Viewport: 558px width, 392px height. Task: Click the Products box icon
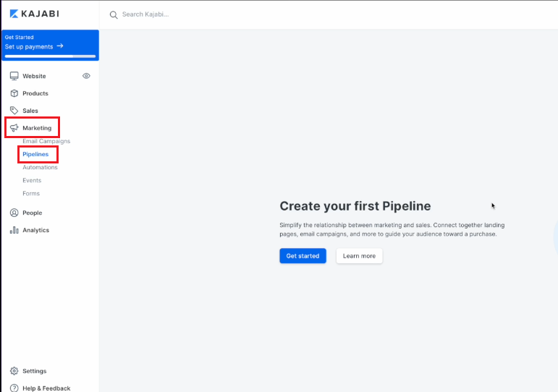14,93
